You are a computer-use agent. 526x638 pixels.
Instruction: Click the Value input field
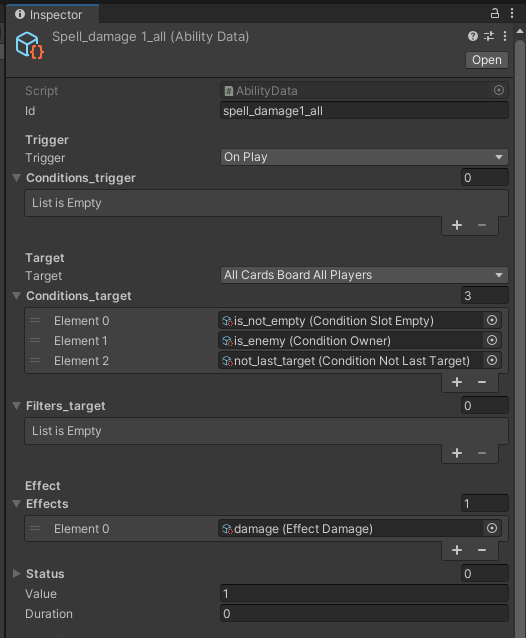click(364, 594)
